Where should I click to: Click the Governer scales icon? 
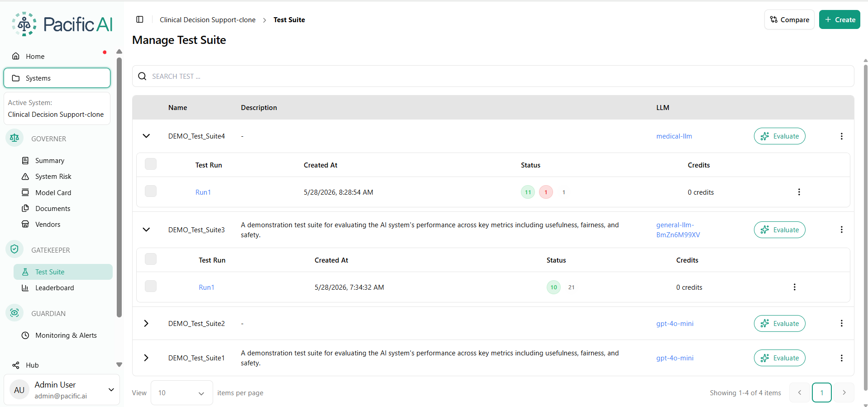click(14, 138)
